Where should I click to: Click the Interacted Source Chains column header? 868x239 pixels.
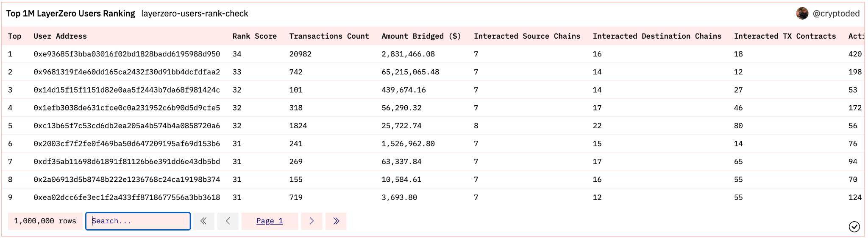(527, 36)
